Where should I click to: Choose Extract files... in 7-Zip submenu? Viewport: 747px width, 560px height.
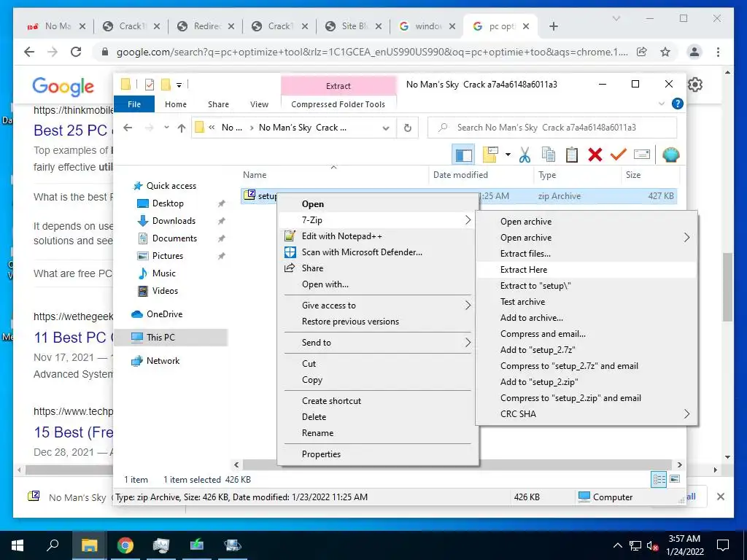(586, 253)
